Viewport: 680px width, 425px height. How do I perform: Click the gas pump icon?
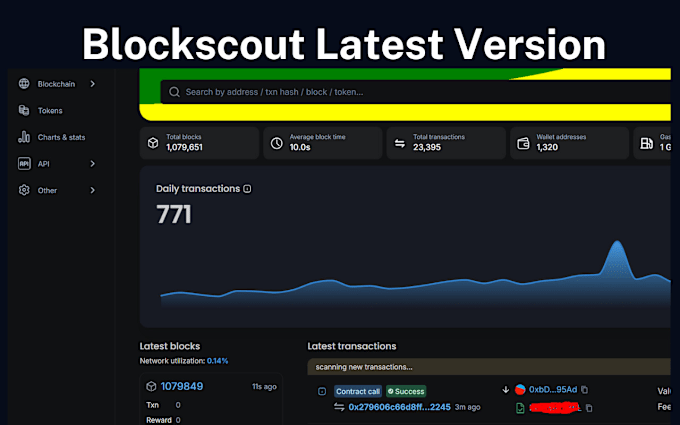click(647, 143)
